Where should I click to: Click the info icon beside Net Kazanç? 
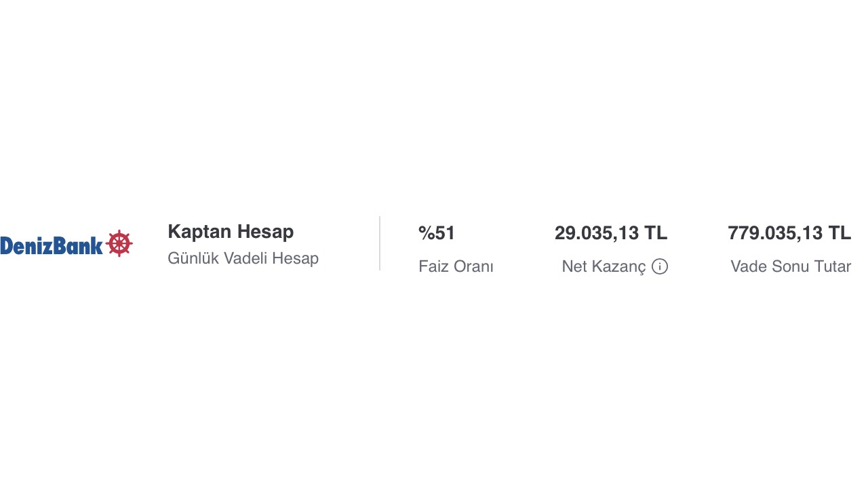tap(660, 266)
